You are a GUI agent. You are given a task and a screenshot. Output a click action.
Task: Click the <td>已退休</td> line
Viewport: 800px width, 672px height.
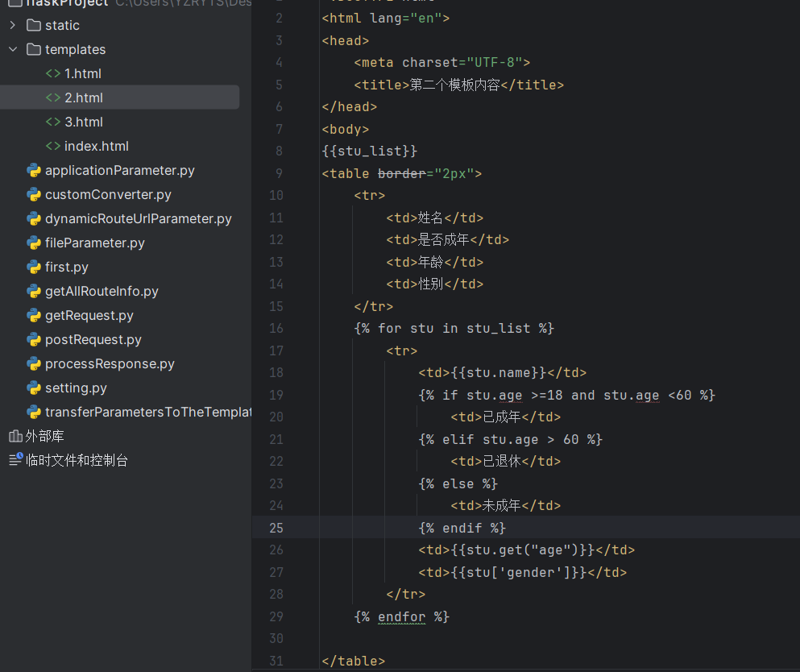point(506,461)
